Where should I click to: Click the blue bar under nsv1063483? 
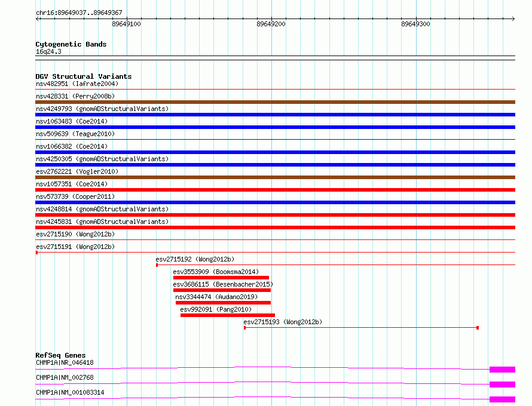(275, 127)
